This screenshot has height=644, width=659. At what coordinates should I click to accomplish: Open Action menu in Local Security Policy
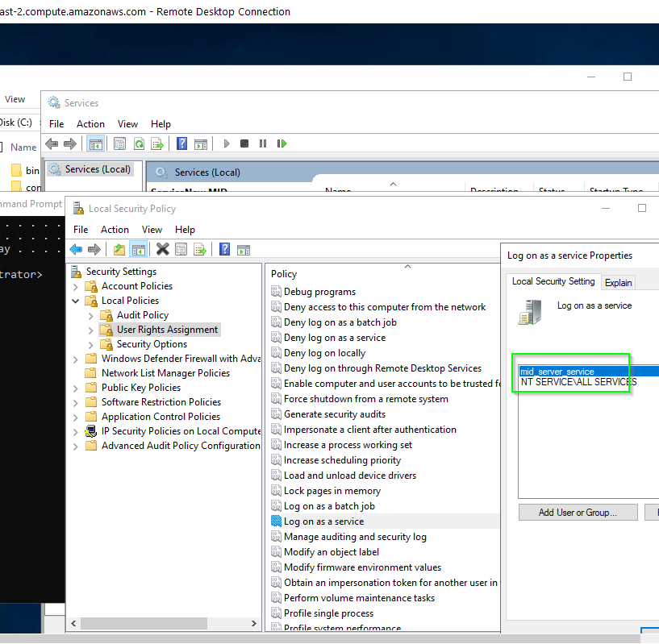(115, 230)
